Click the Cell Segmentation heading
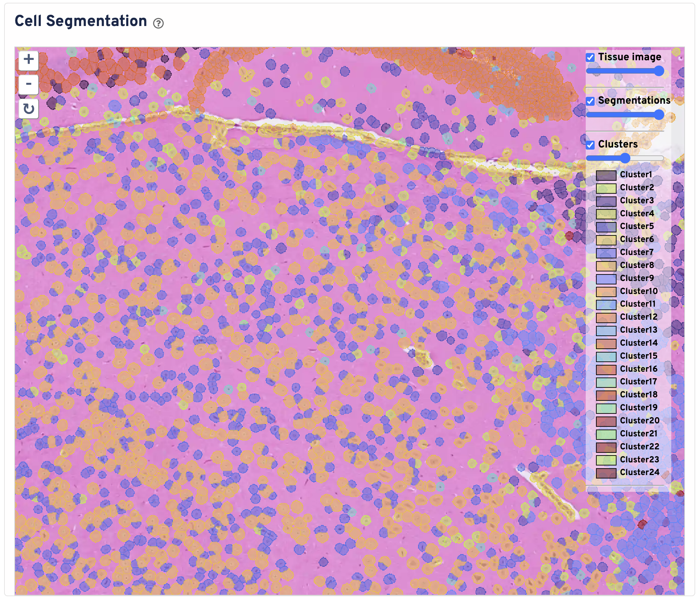The image size is (700, 601). [81, 21]
